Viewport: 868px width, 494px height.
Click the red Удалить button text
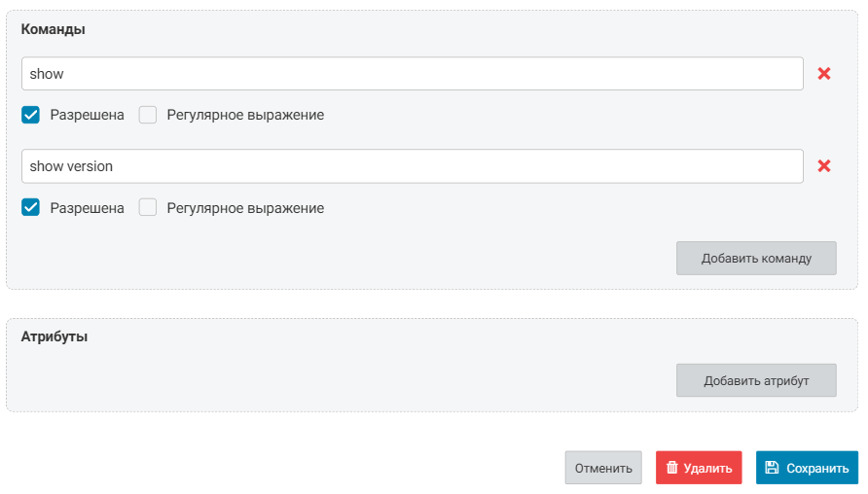pyautogui.click(x=707, y=468)
